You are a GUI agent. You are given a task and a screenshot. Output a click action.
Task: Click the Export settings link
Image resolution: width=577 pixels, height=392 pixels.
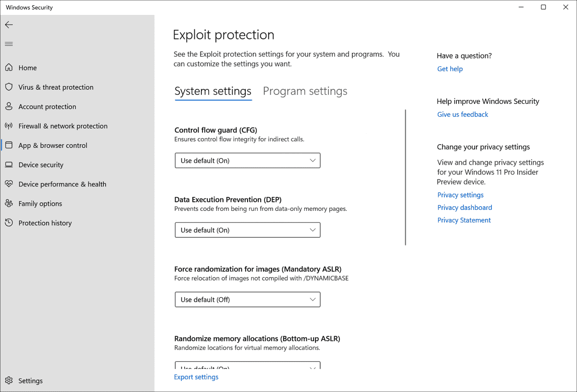click(196, 377)
